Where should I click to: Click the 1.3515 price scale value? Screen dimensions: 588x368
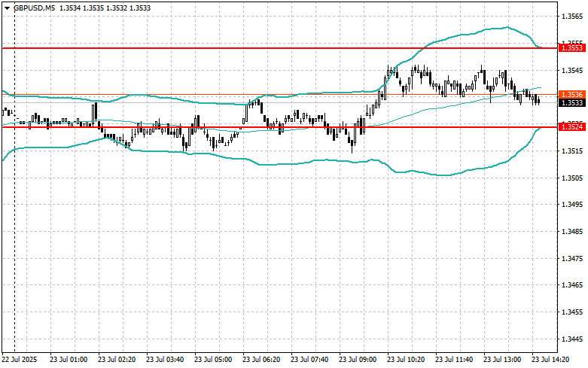click(x=572, y=151)
